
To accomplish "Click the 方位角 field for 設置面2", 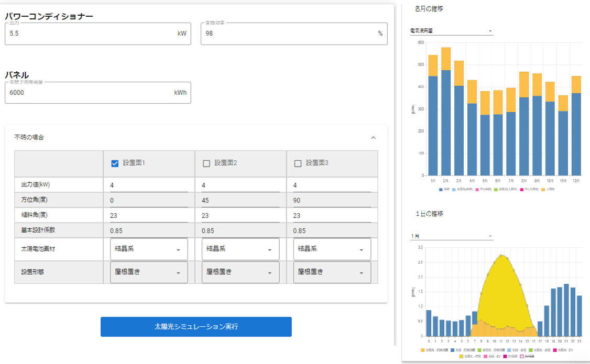I will (241, 201).
